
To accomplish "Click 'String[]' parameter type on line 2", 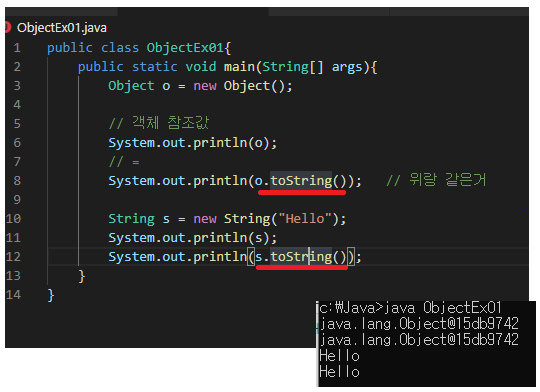I will [x=293, y=67].
